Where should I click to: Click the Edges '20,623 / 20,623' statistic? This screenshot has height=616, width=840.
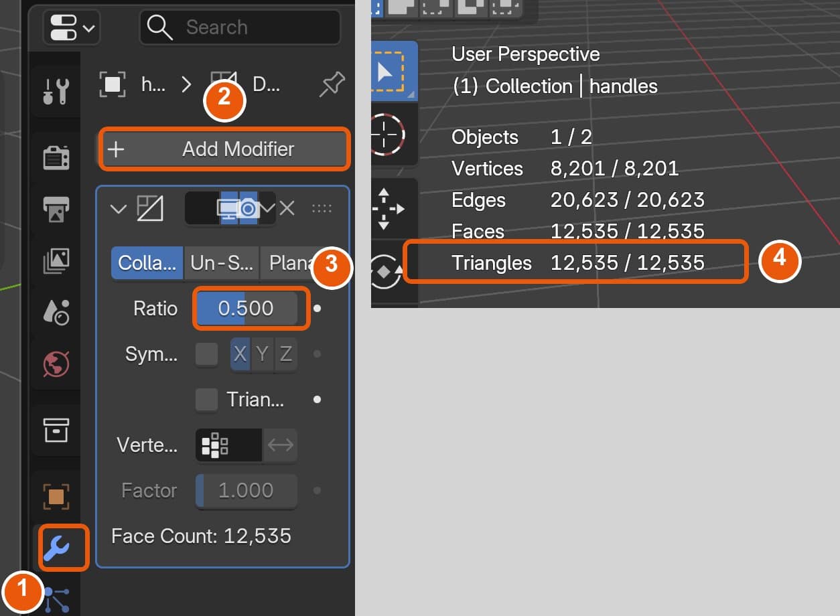(x=628, y=200)
